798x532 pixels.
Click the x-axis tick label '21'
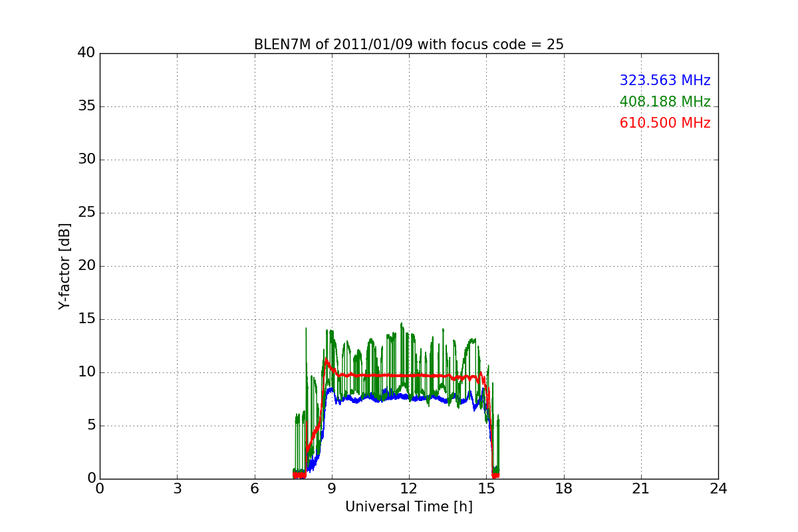click(x=641, y=489)
